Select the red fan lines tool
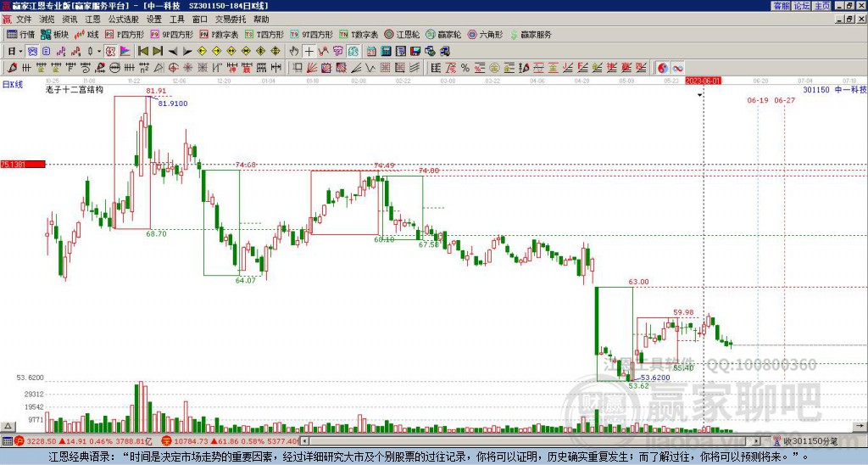The image size is (868, 465). 312,68
